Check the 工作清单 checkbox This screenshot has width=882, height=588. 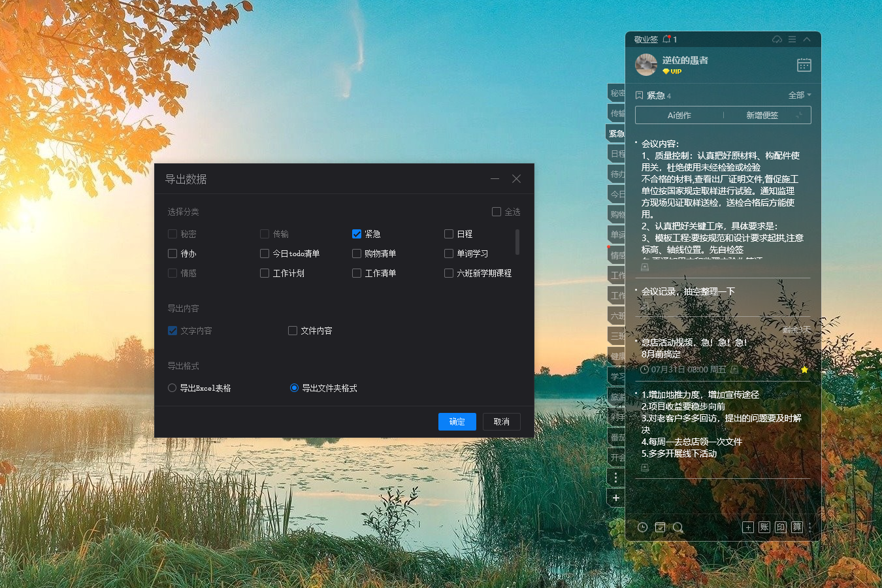point(357,273)
